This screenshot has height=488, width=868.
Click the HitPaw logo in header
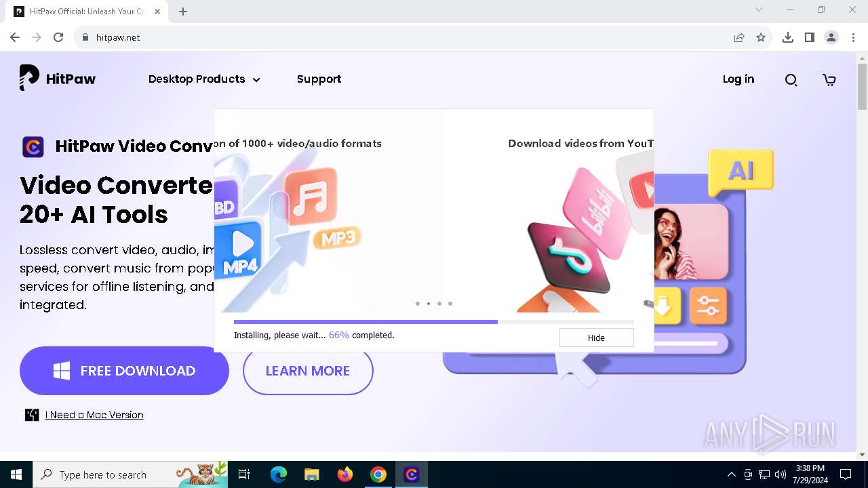coord(58,78)
